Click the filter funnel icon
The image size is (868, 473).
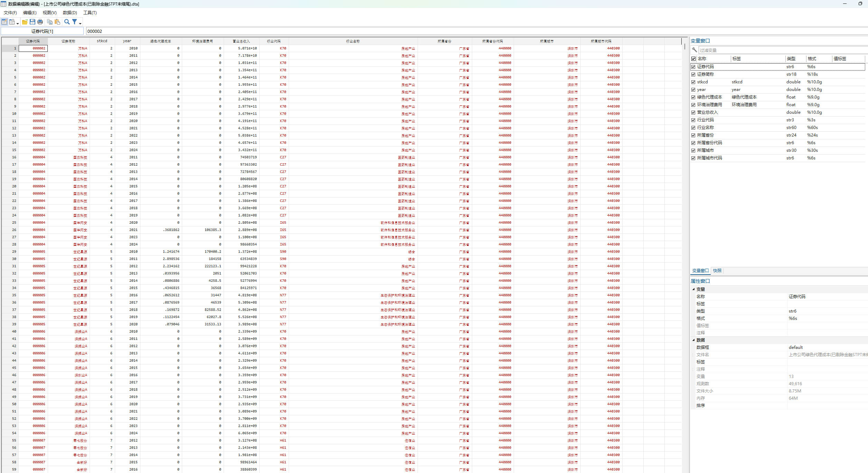[x=74, y=22]
